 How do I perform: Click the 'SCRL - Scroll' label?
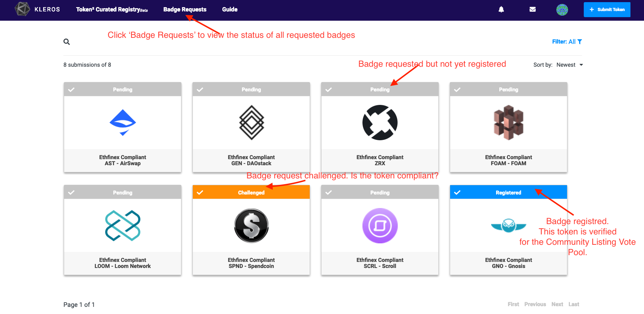[380, 266]
